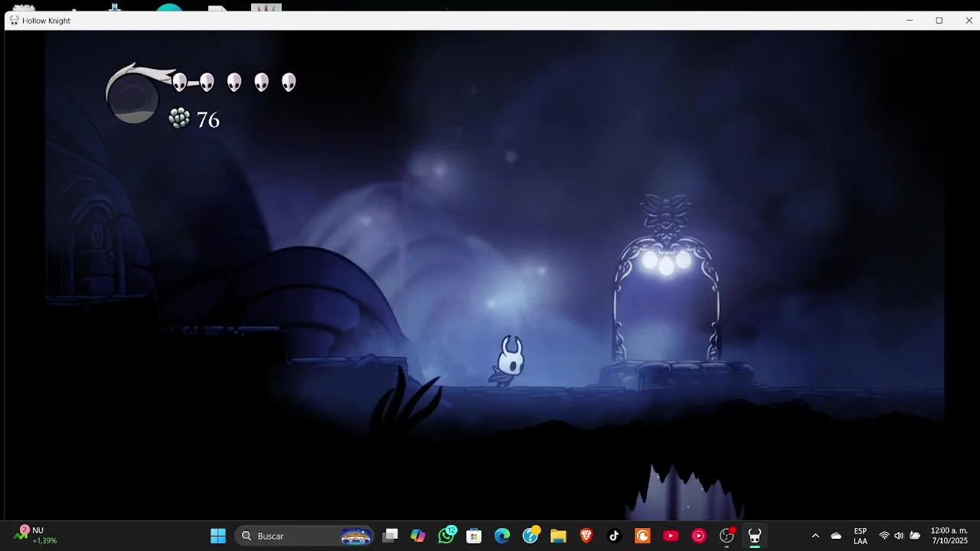
Task: Open the search highlight image in Buscar
Action: (x=356, y=536)
